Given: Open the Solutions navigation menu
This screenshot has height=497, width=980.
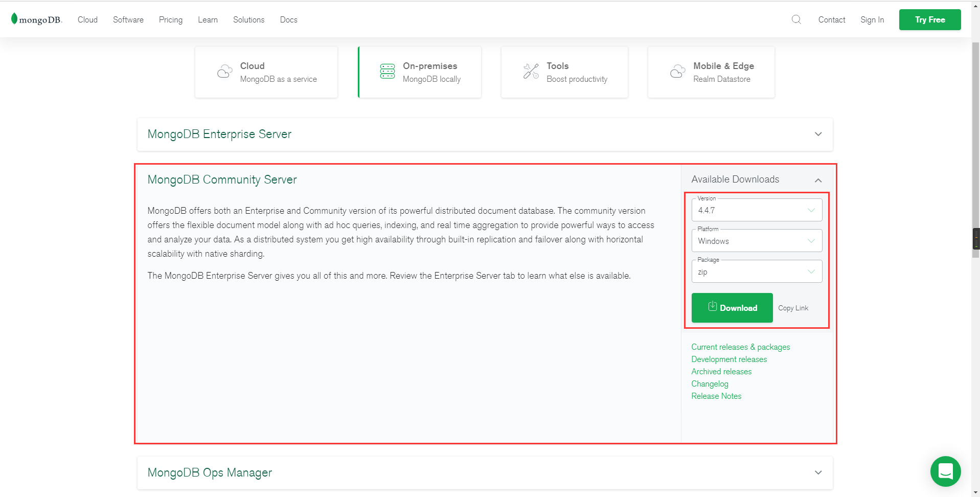Looking at the screenshot, I should (x=248, y=19).
